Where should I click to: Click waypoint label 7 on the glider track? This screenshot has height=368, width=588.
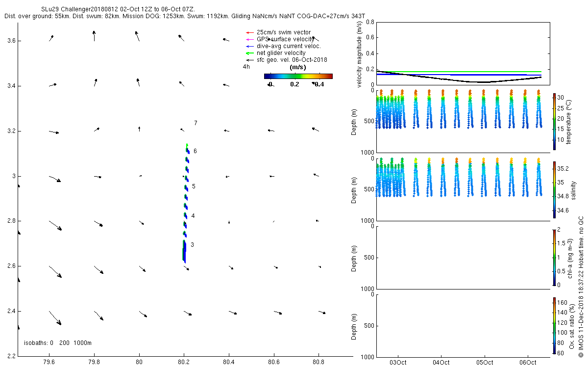(x=196, y=123)
